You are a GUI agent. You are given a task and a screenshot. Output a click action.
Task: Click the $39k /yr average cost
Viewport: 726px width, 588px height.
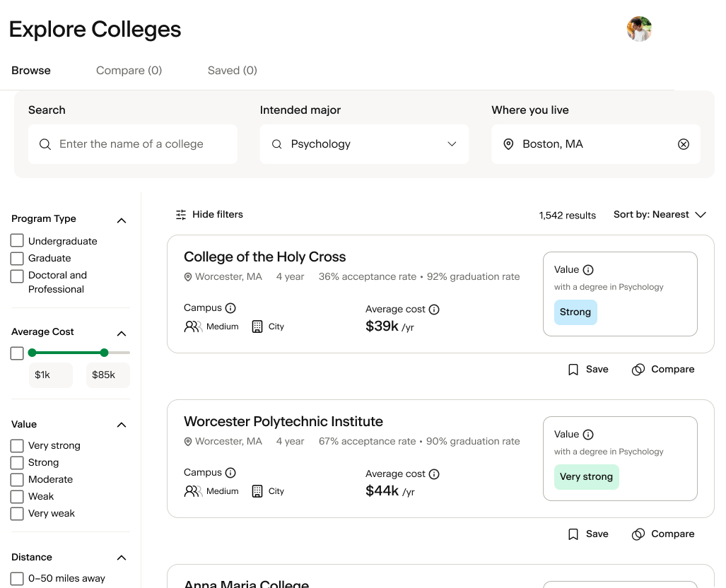coord(390,327)
